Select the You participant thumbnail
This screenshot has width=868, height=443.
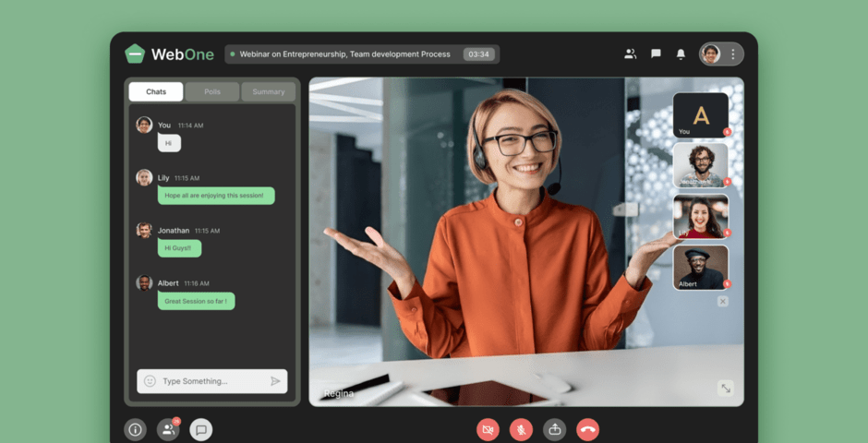pos(701,115)
